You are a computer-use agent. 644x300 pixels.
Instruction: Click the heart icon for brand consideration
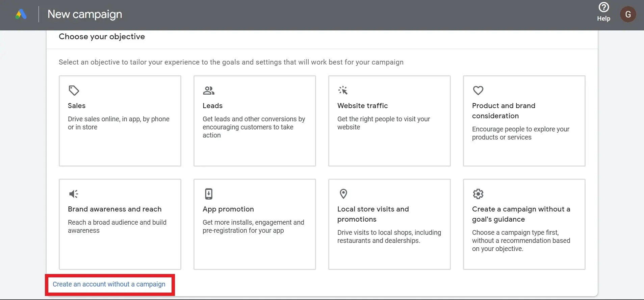click(x=478, y=91)
